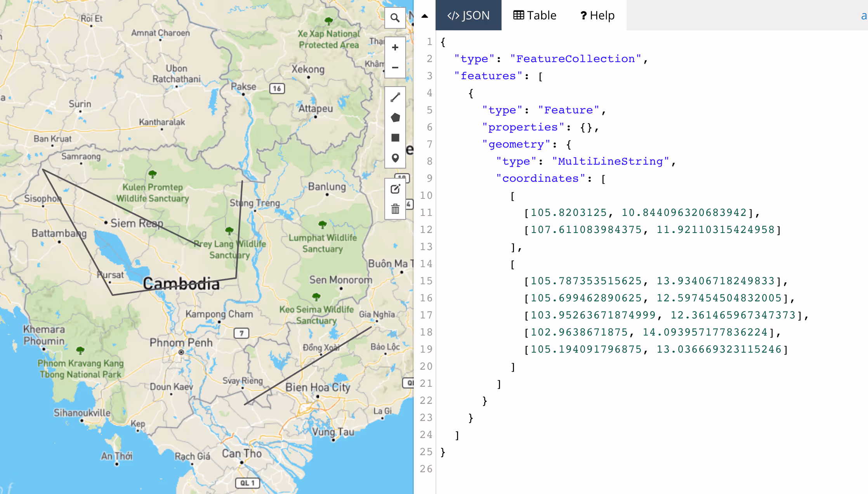Click the route 16 highway shield
Screen dimensions: 868x494
pos(277,89)
